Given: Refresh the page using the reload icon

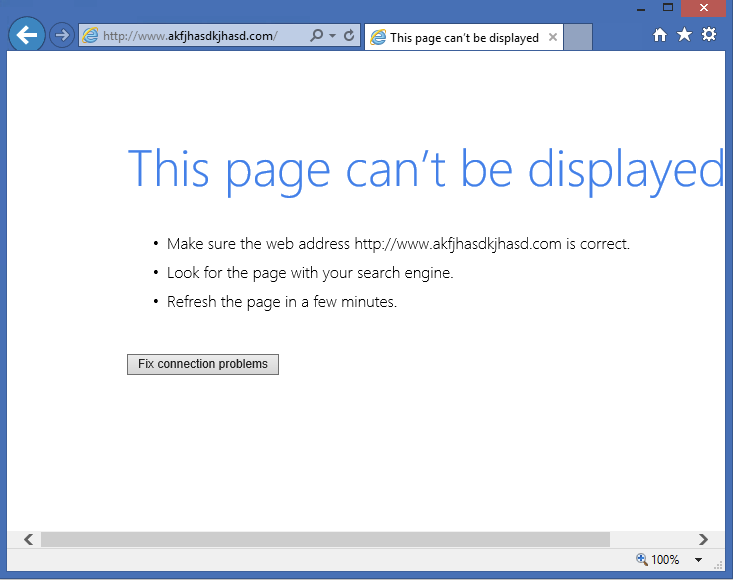Looking at the screenshot, I should [x=349, y=35].
